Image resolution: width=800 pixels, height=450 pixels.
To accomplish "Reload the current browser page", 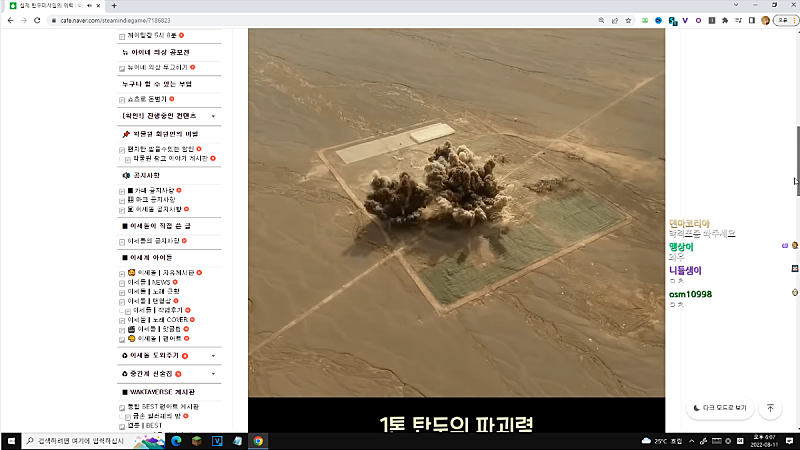I will point(37,20).
